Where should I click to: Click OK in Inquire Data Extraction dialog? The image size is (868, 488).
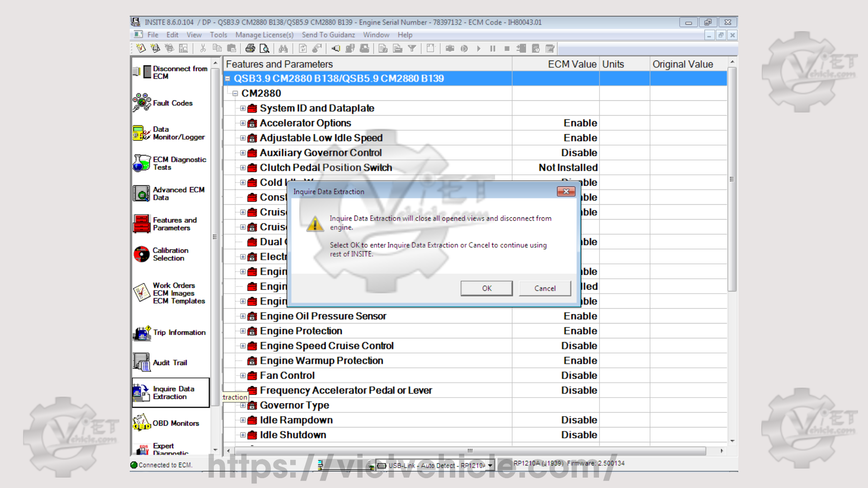486,288
